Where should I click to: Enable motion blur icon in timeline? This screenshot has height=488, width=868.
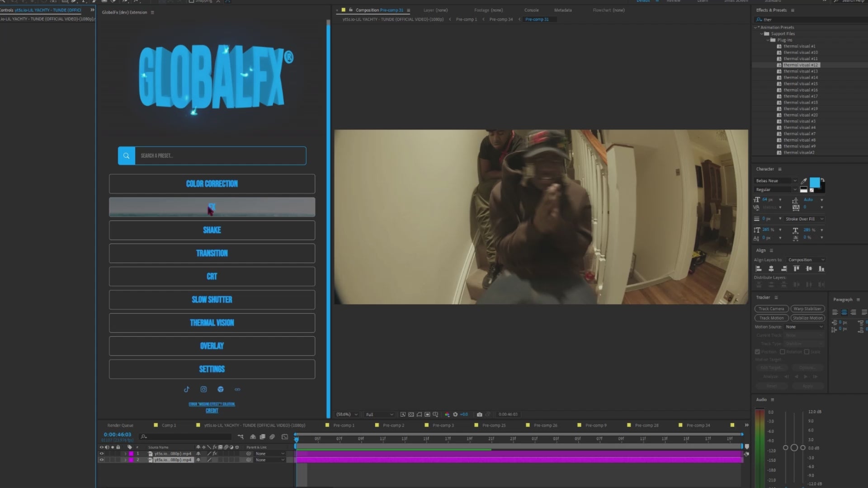272,437
